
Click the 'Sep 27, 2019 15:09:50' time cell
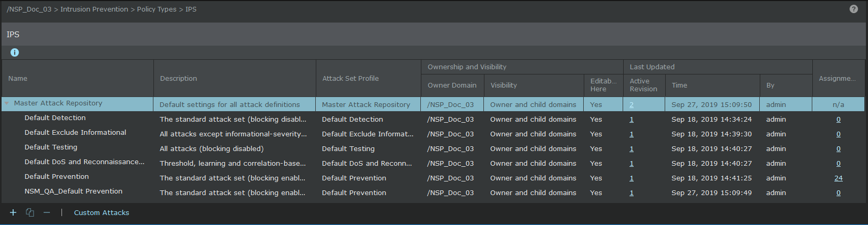711,104
